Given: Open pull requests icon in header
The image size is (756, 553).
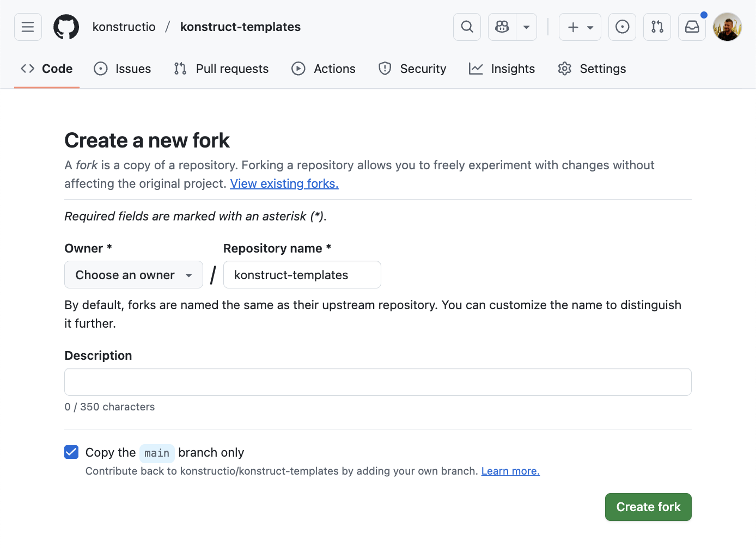Looking at the screenshot, I should point(657,27).
